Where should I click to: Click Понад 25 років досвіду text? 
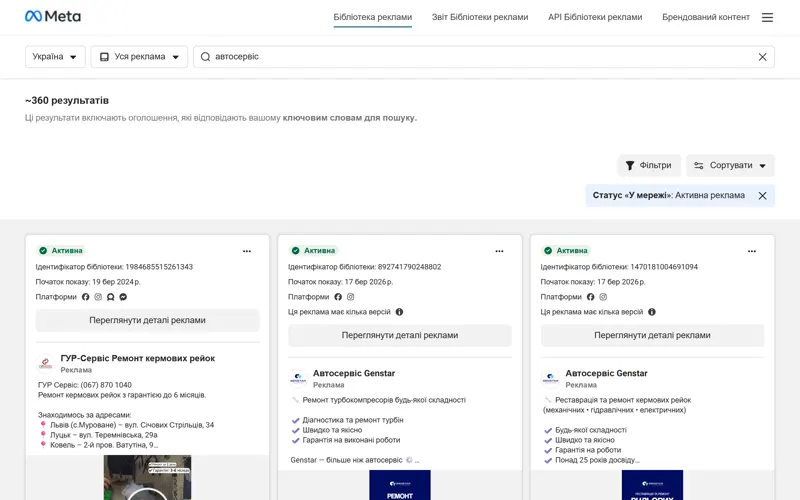pos(596,460)
